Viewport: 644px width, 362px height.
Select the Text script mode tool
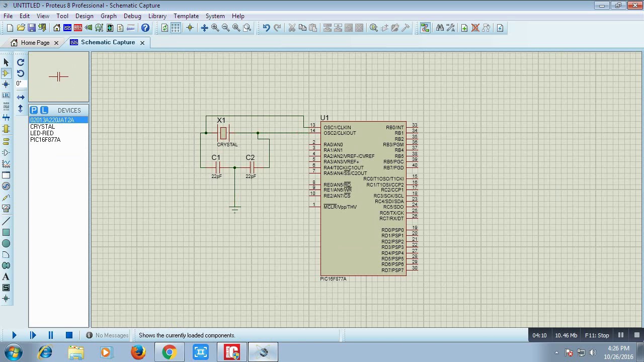tap(6, 107)
